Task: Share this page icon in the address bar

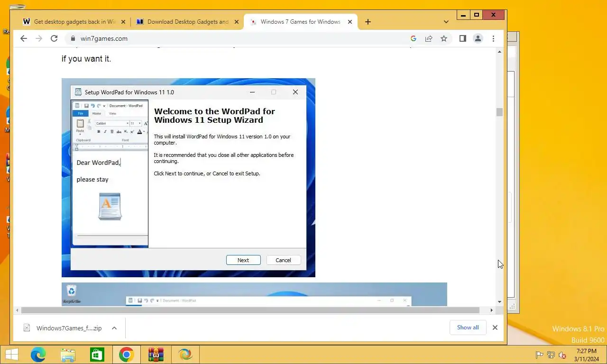Action: pos(429,38)
